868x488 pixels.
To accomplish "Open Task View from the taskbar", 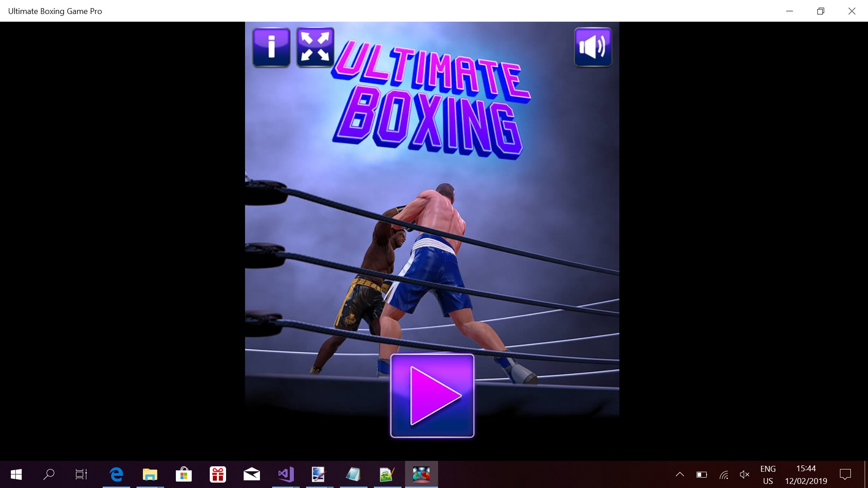I will [81, 474].
